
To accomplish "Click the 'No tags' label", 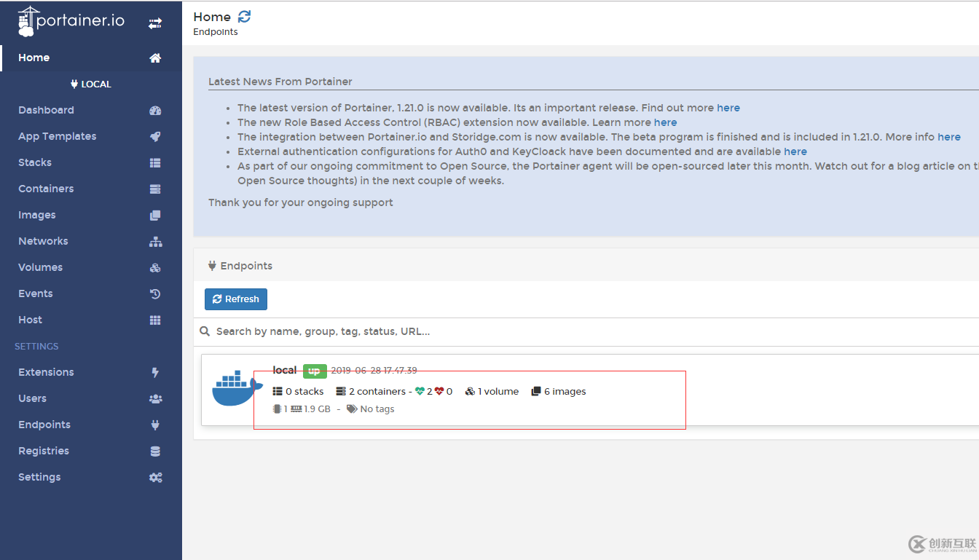I will coord(377,409).
